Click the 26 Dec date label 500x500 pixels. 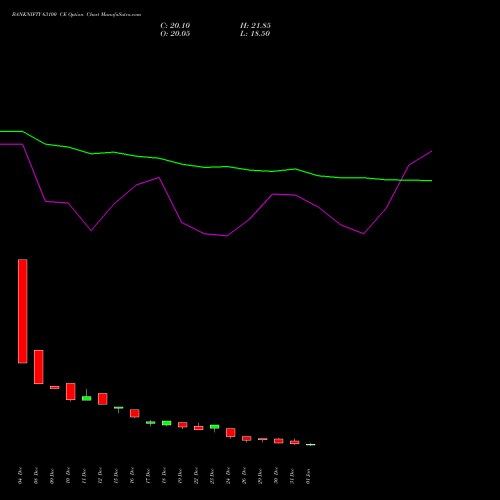[244, 476]
